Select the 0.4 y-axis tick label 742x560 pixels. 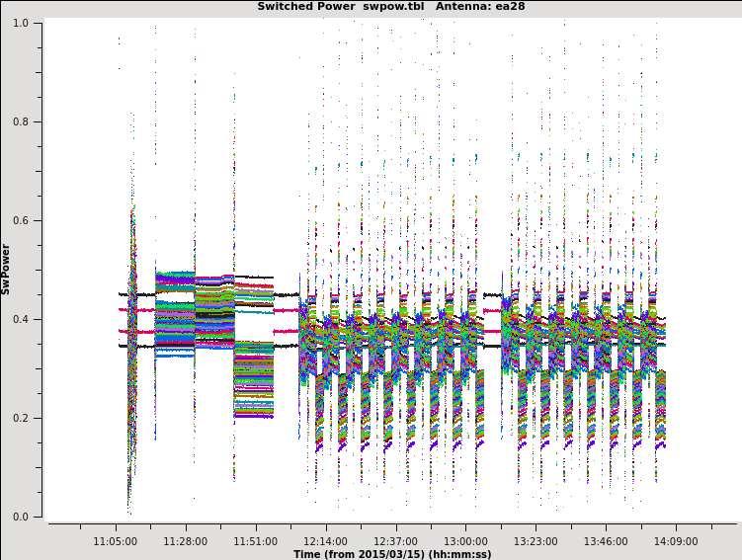pos(20,319)
